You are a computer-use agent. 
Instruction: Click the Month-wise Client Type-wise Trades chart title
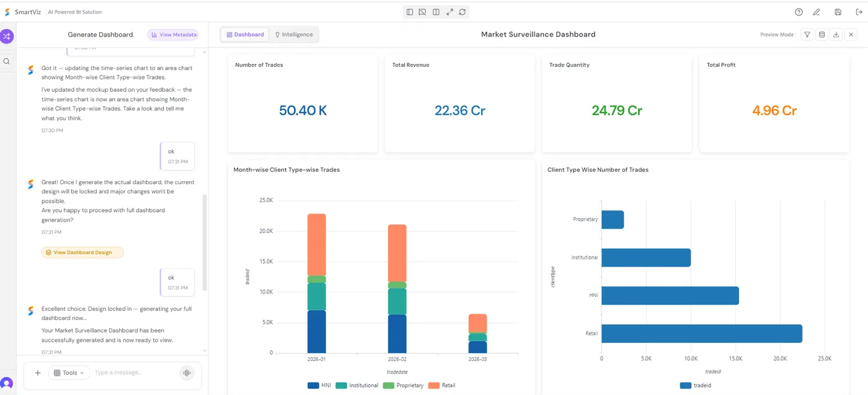point(286,170)
